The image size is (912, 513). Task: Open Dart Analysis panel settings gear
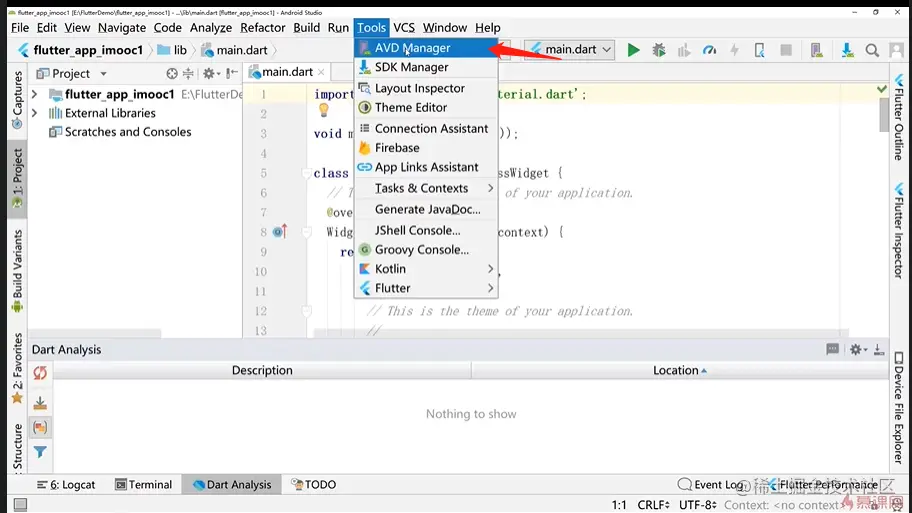click(x=857, y=350)
